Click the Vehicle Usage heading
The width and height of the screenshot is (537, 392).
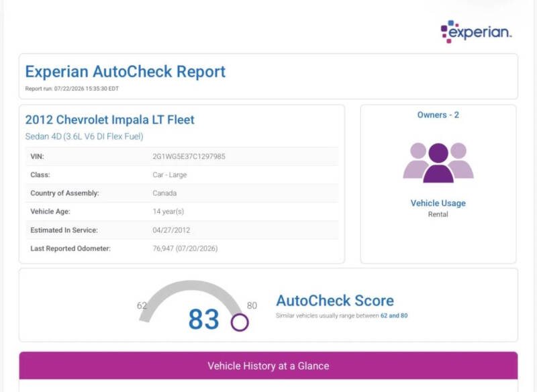click(438, 203)
